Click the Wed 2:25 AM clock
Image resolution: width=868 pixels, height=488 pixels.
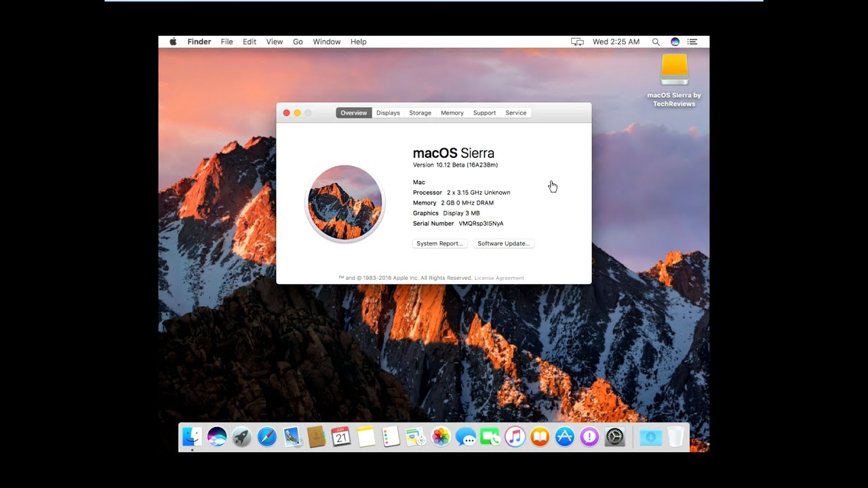pyautogui.click(x=616, y=42)
